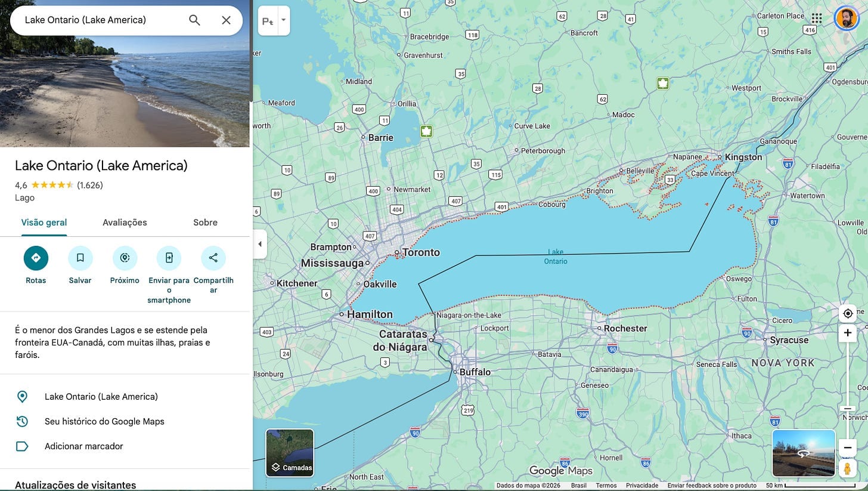Click the Próximo nearby icon

tap(125, 258)
